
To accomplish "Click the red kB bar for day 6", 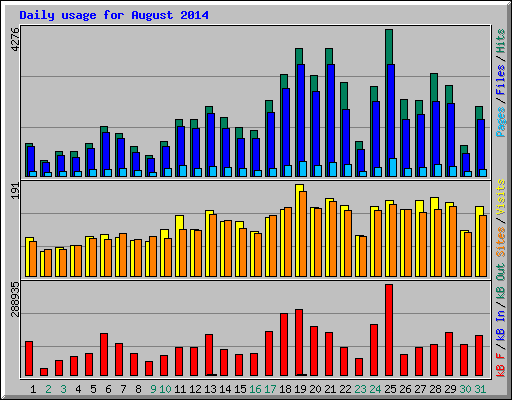I will click(x=104, y=355).
